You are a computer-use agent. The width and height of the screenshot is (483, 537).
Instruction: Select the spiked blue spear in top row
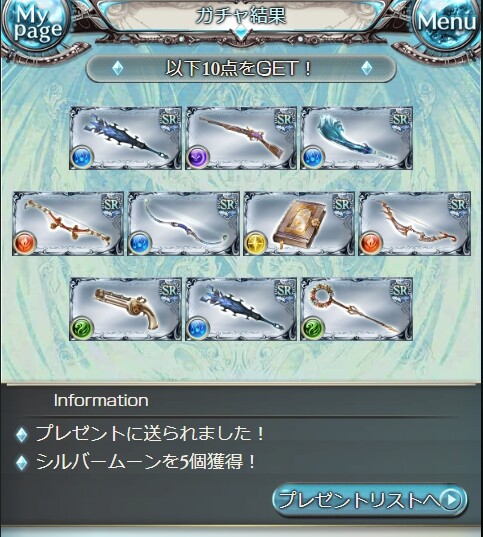tap(125, 138)
